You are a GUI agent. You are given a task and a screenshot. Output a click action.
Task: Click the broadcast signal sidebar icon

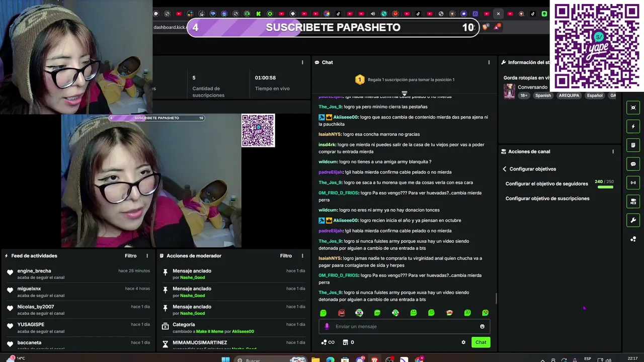pos(633,183)
